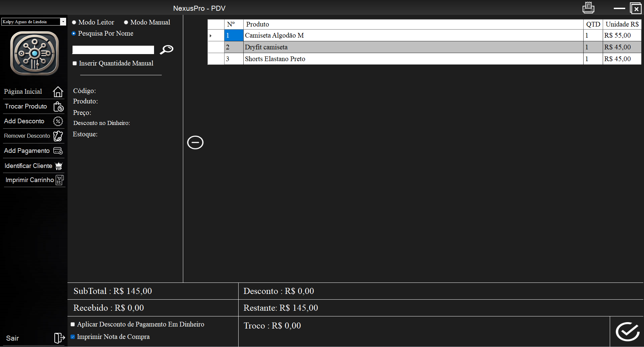Select Modo Leitor radio button
This screenshot has height=347, width=644.
(x=74, y=23)
